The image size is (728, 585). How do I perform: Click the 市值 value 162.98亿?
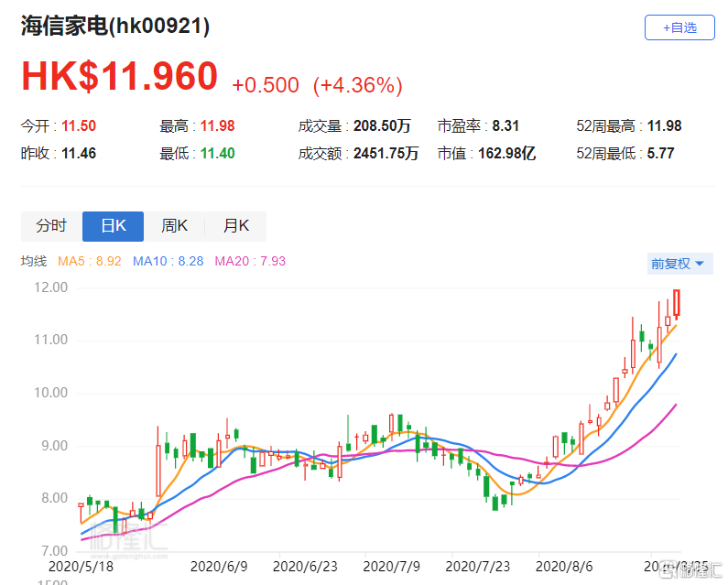504,154
